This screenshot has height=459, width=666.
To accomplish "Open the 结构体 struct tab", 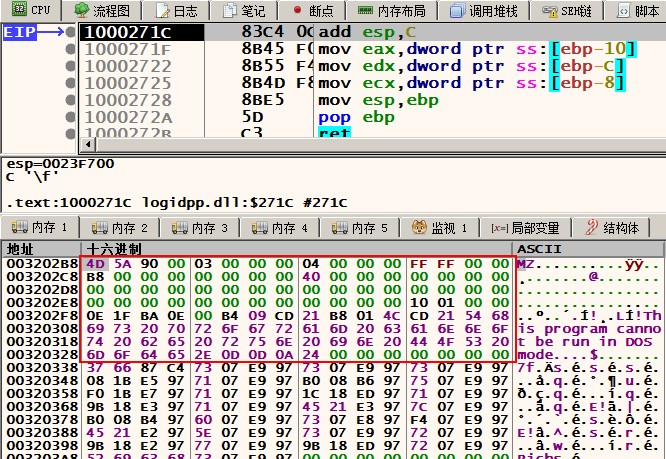I will tap(611, 228).
